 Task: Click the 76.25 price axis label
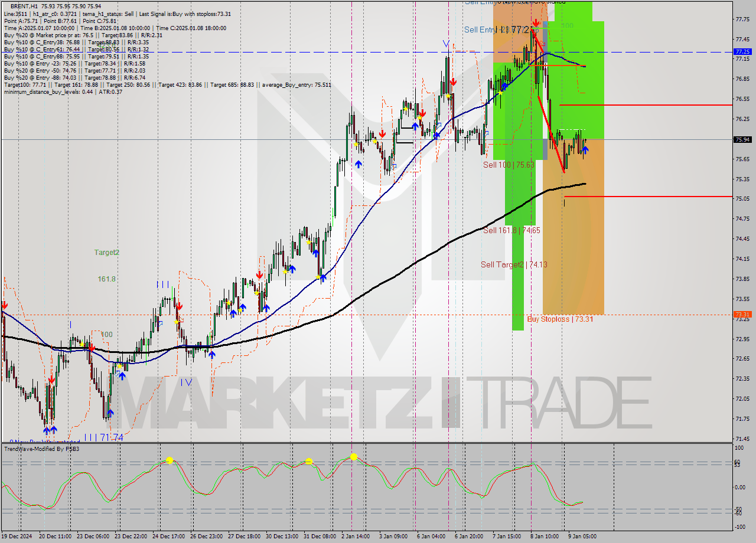pyautogui.click(x=743, y=119)
